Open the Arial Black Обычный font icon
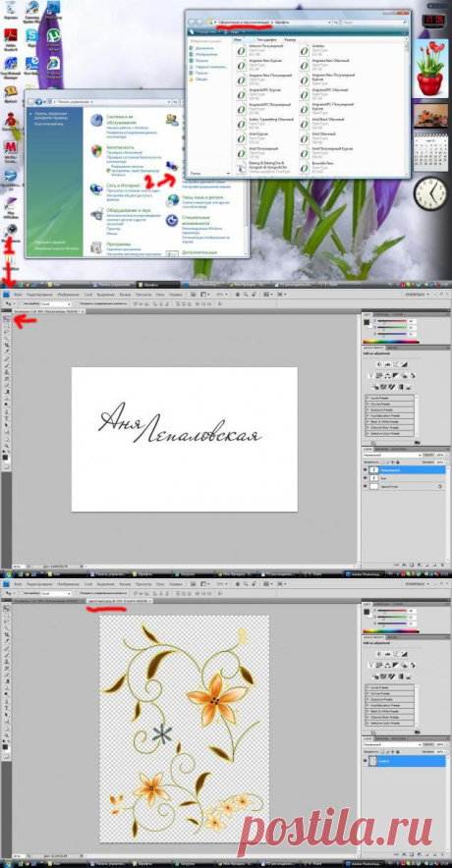452x868 pixels. 304,123
